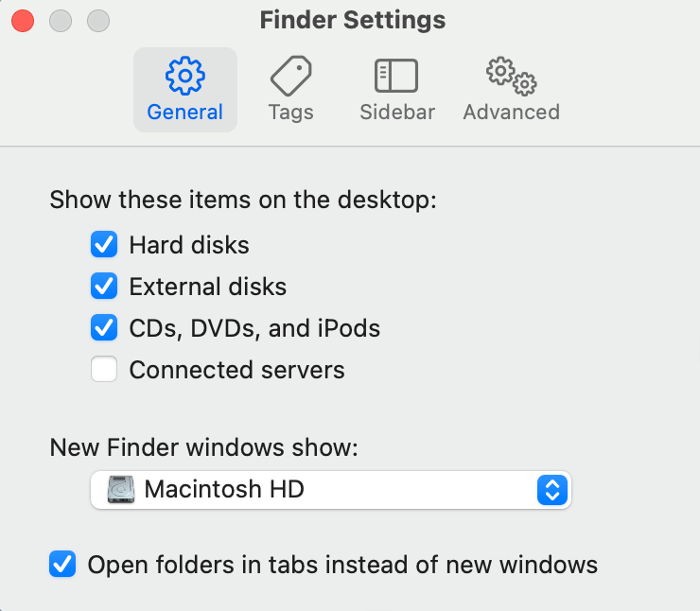The width and height of the screenshot is (700, 611).
Task: Click the Macintosh HD disk icon
Action: click(121, 489)
